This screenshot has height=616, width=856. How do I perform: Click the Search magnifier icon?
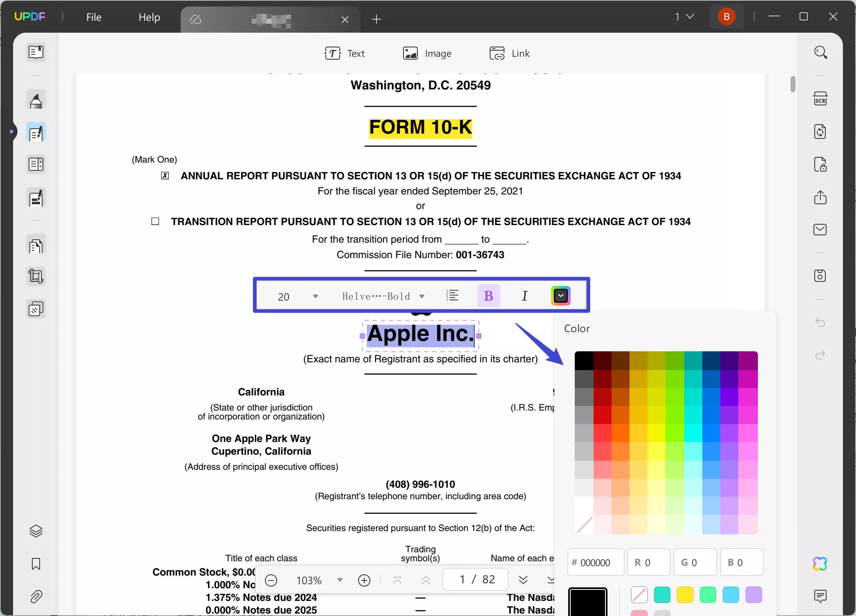coord(820,52)
